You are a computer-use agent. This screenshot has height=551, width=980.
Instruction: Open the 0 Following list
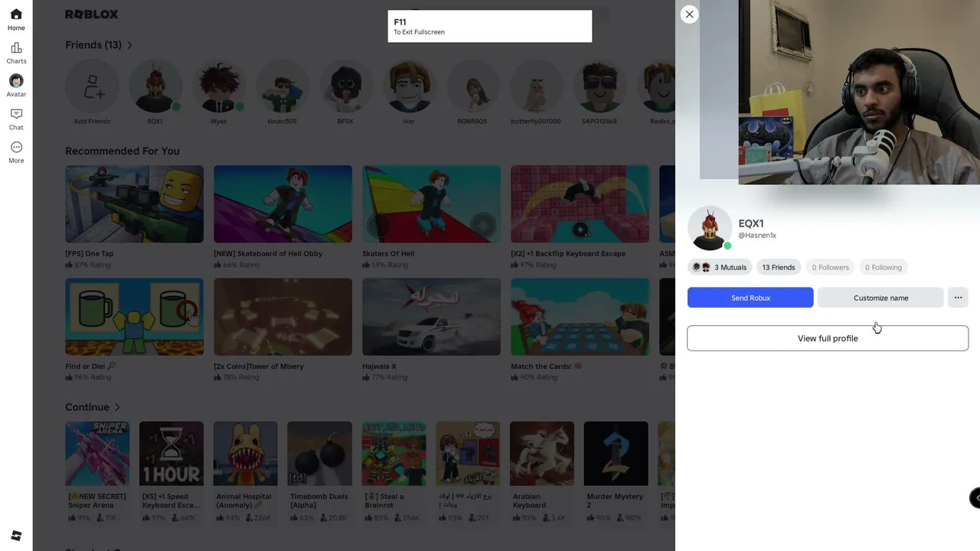pyautogui.click(x=884, y=267)
